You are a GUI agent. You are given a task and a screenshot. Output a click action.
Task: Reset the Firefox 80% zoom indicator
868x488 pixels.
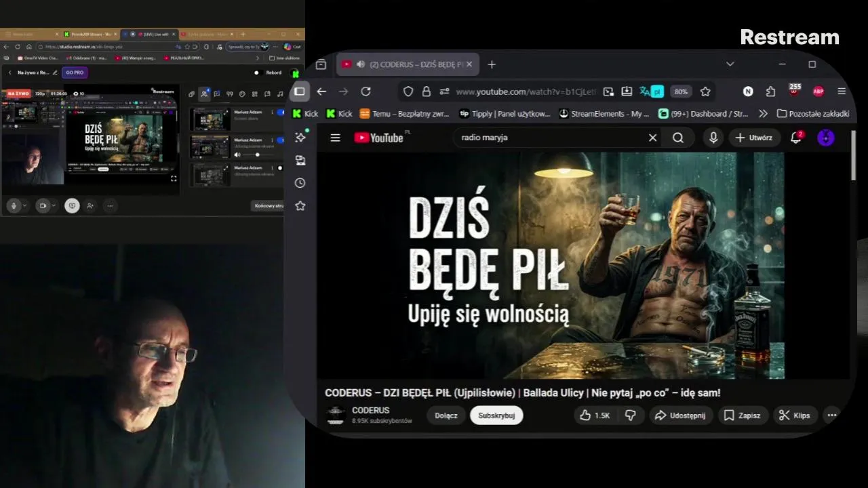(x=681, y=91)
